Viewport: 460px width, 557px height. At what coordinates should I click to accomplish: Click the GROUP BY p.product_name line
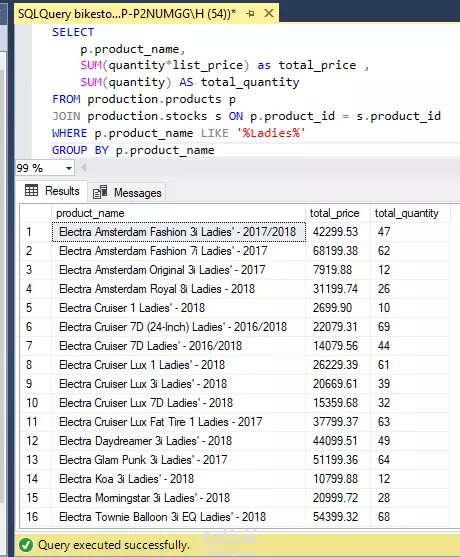133,150
